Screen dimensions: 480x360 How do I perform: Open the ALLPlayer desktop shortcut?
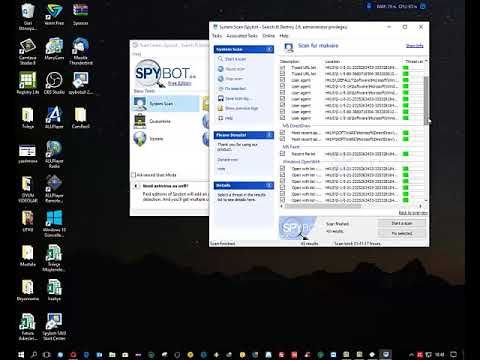(x=54, y=117)
